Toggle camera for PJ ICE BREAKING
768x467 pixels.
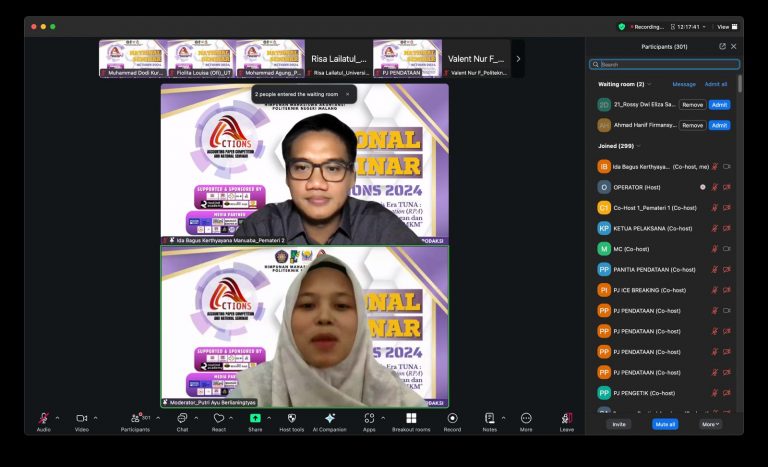(727, 290)
